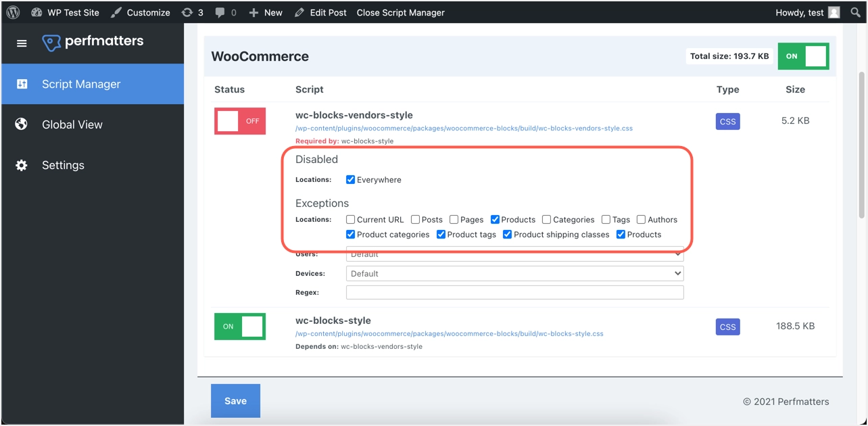Open the wc-blocks-vendors-style.css file link

click(464, 128)
